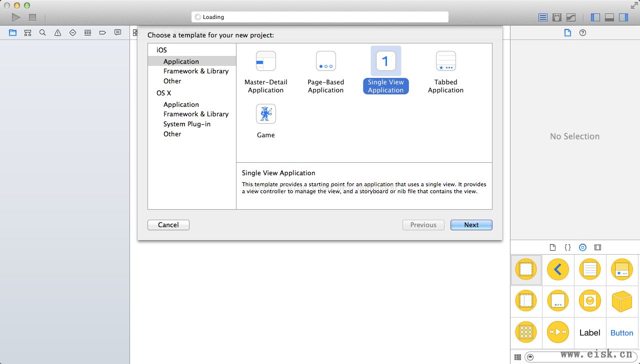The height and width of the screenshot is (364, 640).
Task: Click the library filter search field
Action: (x=580, y=357)
